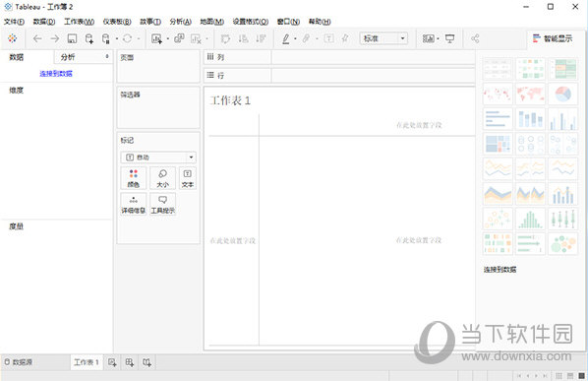Open the Data menu (数据)
Screen dimensions: 588x381
[44, 22]
